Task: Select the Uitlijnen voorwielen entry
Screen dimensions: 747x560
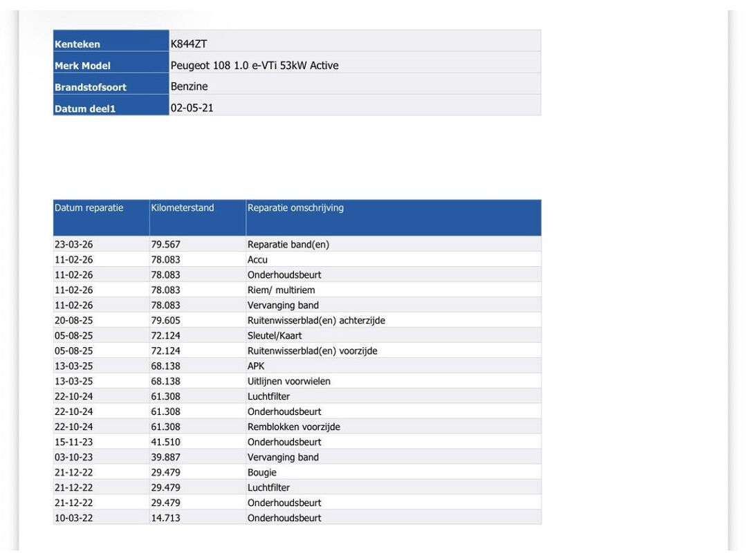Action: (x=288, y=382)
